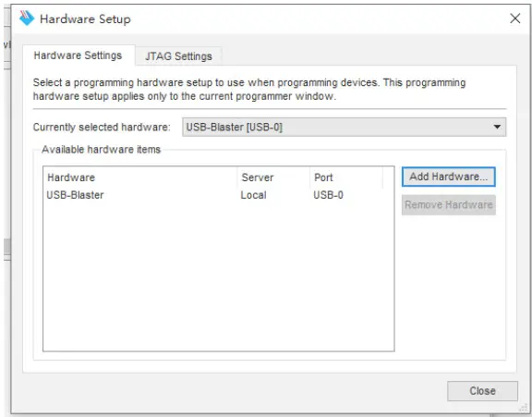The width and height of the screenshot is (532, 417).
Task: Click the Hardware column header
Action: [x=140, y=178]
